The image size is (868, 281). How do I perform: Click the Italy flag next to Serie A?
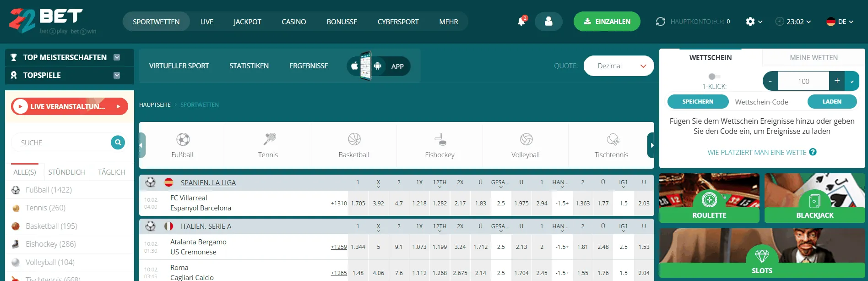click(x=168, y=226)
